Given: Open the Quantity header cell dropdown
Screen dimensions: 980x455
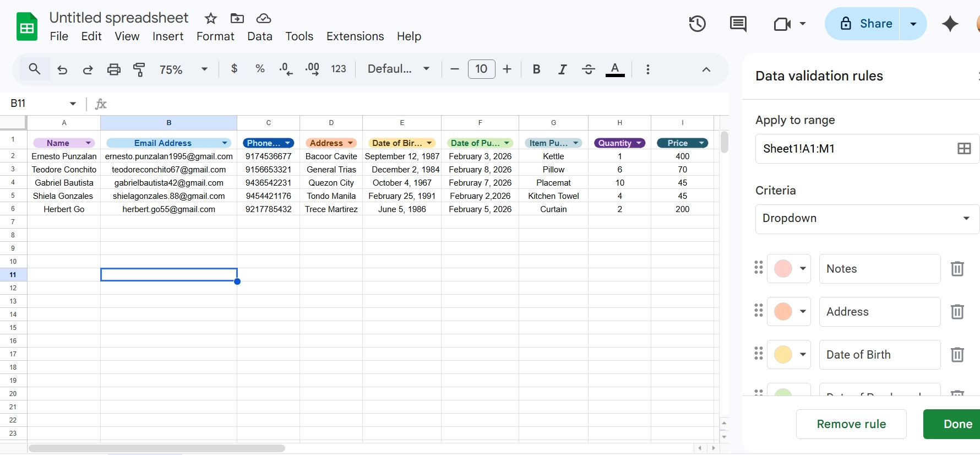Looking at the screenshot, I should pos(639,143).
